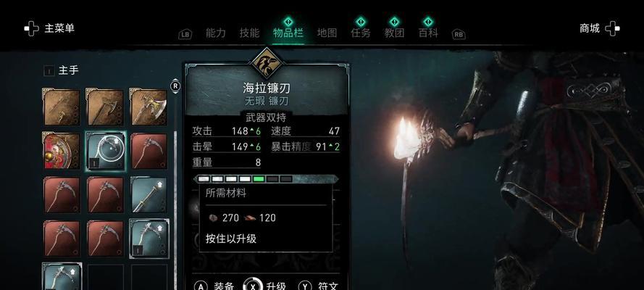Screen dimensions: 644x290
Task: Click the raven emblem above 海拉镰刃
Action: point(267,64)
